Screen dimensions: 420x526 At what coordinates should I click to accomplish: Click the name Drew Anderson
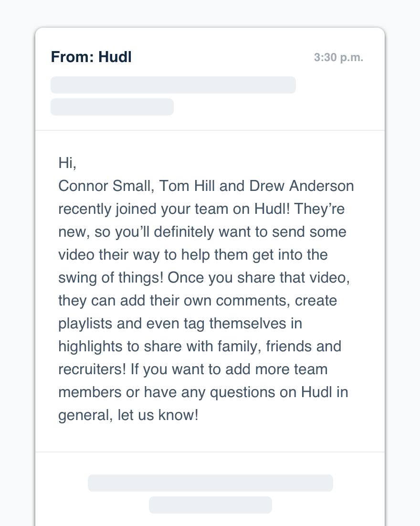pos(302,186)
